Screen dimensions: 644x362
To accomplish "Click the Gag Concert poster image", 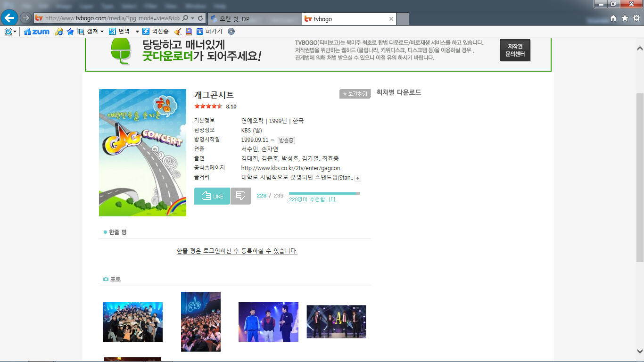I will (x=142, y=153).
